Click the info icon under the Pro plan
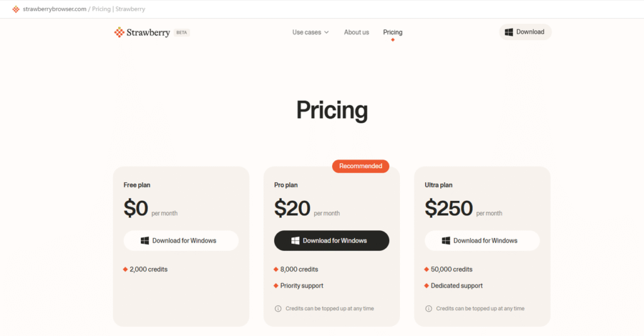Viewport: 644px width, 336px height. point(278,308)
